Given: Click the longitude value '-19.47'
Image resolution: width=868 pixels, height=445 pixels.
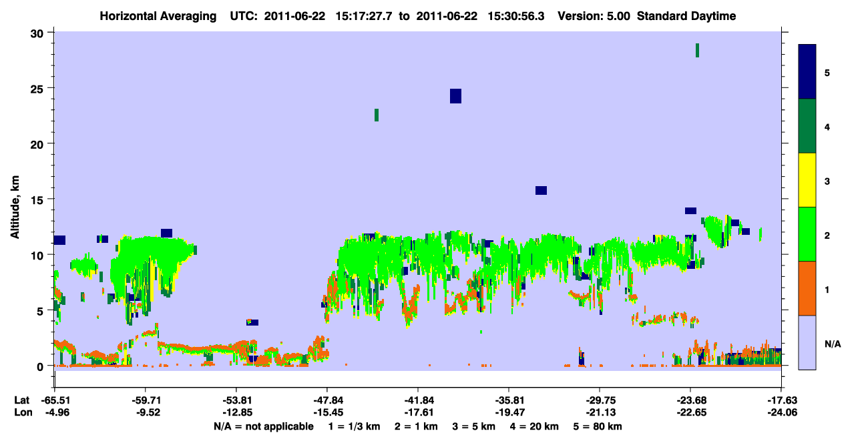Looking at the screenshot, I should click(509, 412).
